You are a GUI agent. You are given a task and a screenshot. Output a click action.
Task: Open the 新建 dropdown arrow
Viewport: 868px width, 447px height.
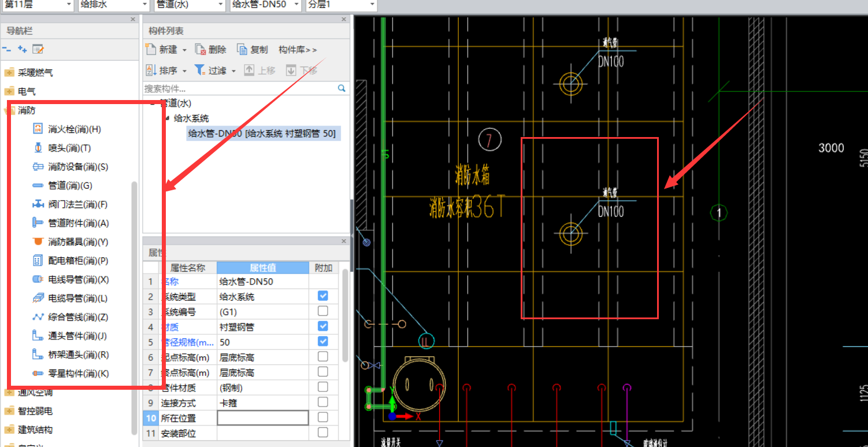click(x=184, y=50)
